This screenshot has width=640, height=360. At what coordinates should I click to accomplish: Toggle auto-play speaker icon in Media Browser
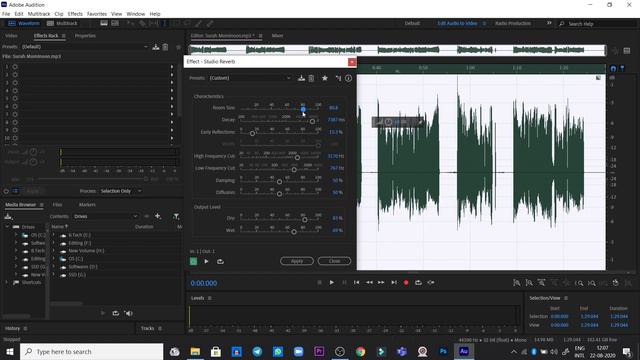click(129, 313)
